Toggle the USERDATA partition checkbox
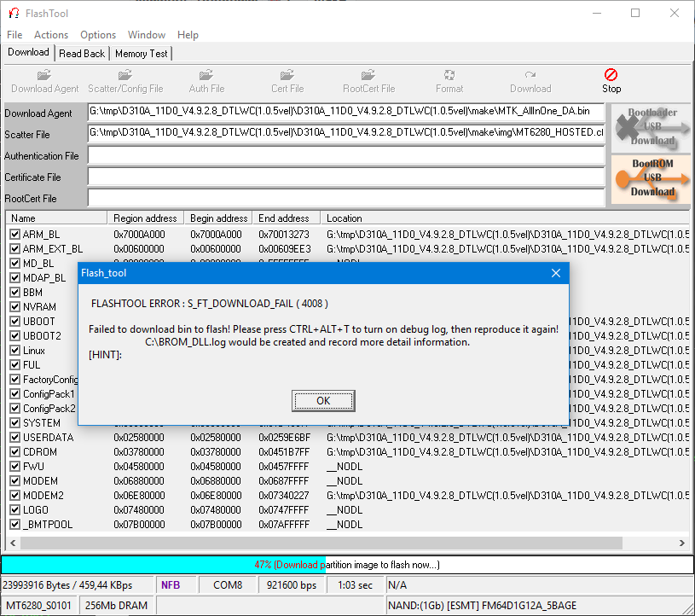The height and width of the screenshot is (616, 695). (x=14, y=437)
